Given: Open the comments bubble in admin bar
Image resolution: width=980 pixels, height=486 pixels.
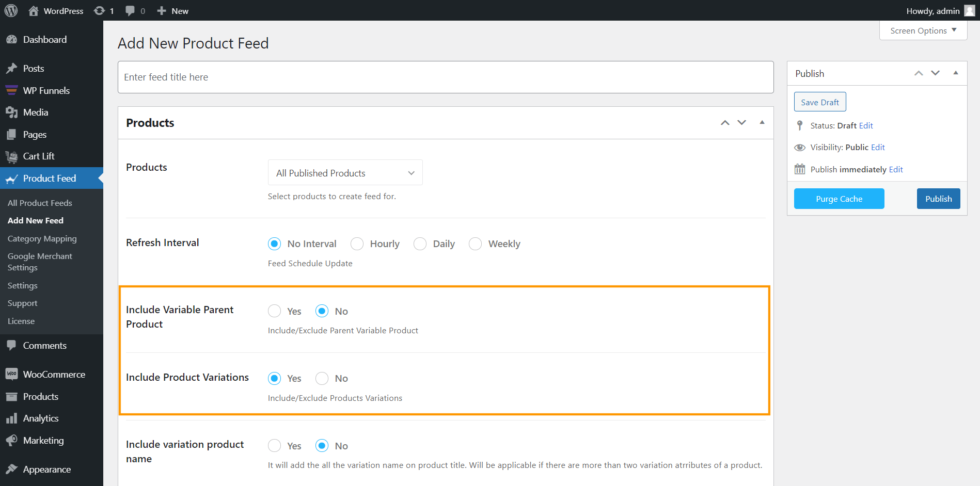Looking at the screenshot, I should 130,11.
